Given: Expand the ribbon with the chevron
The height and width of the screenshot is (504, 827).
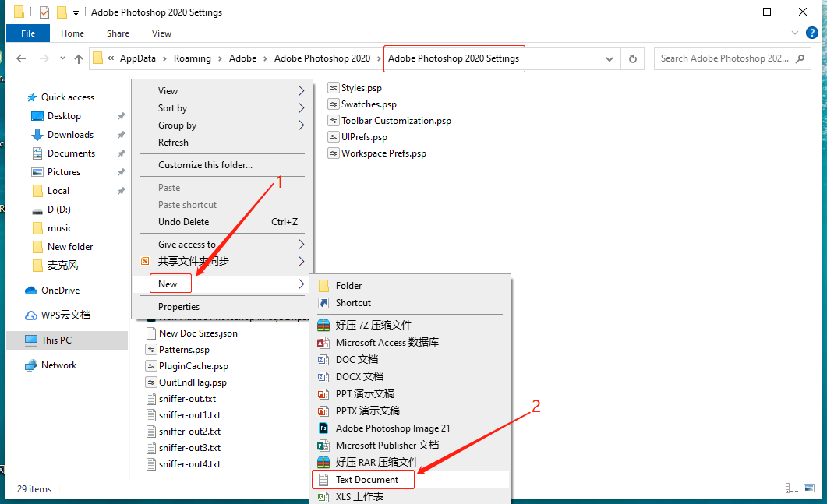Looking at the screenshot, I should [795, 33].
